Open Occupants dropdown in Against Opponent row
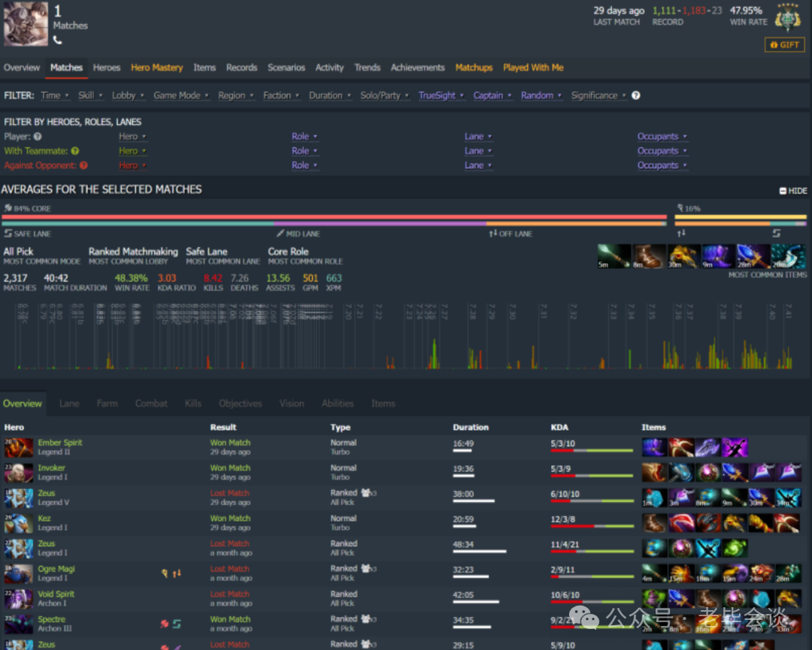Viewport: 812px width, 650px height. tap(662, 165)
